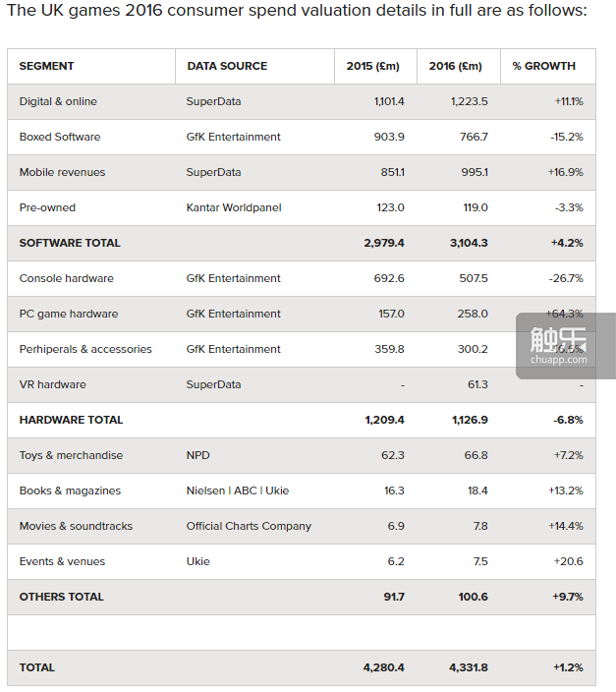Select the SOFTWARE TOTAL row label

coord(70,243)
